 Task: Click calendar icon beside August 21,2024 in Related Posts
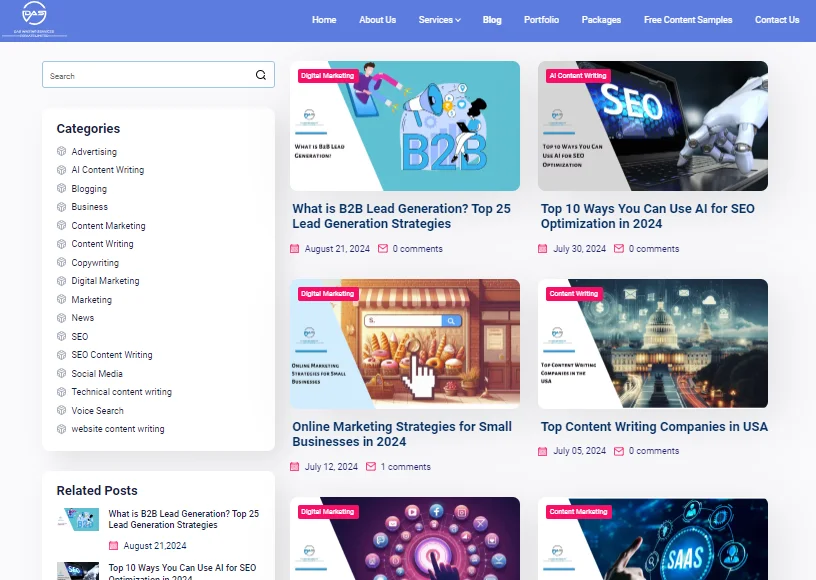113,546
